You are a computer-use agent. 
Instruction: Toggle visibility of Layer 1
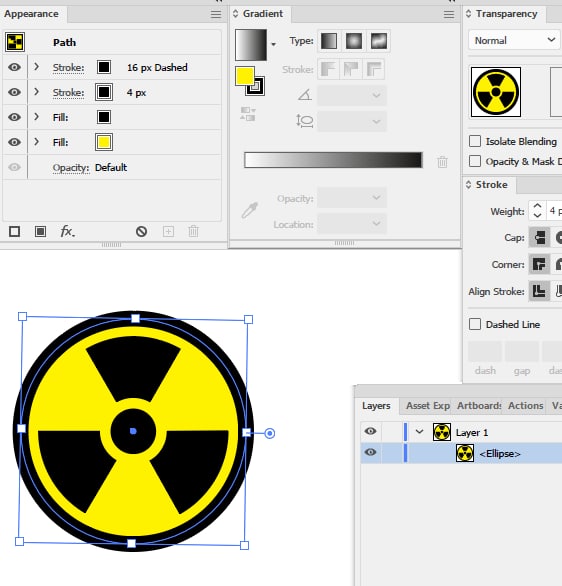(370, 431)
